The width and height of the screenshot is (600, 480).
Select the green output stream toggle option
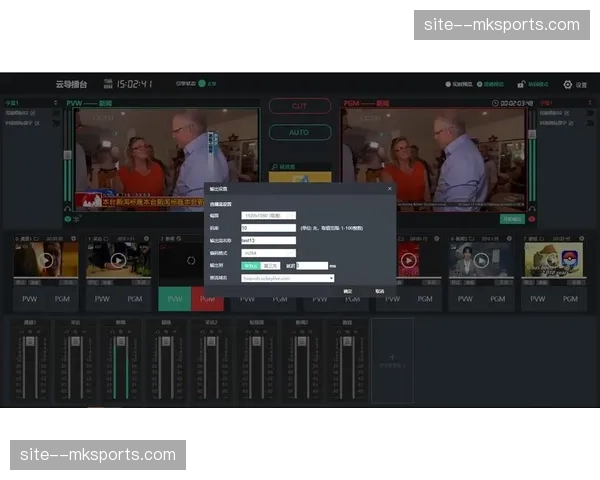(250, 266)
